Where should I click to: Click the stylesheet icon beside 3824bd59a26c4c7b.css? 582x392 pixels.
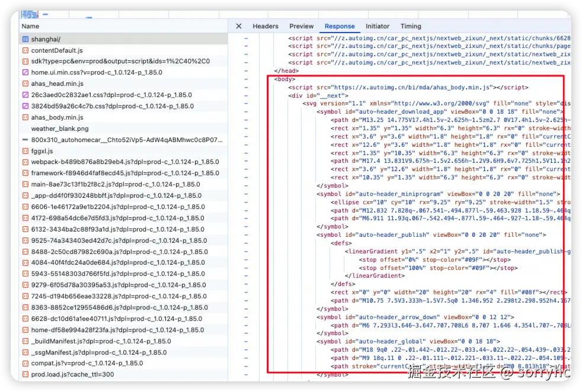coord(25,106)
